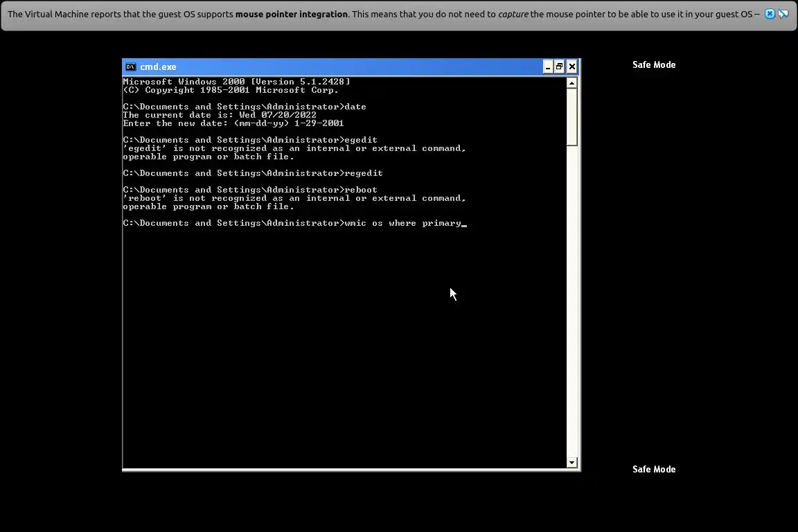The height and width of the screenshot is (532, 798).
Task: Click the "'egedit' is not recognized" error line
Action: point(294,148)
